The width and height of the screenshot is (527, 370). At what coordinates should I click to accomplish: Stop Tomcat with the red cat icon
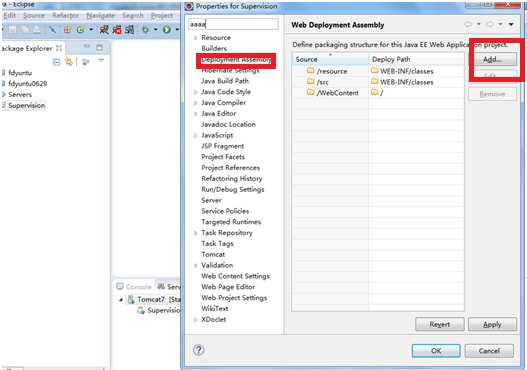coord(117,30)
